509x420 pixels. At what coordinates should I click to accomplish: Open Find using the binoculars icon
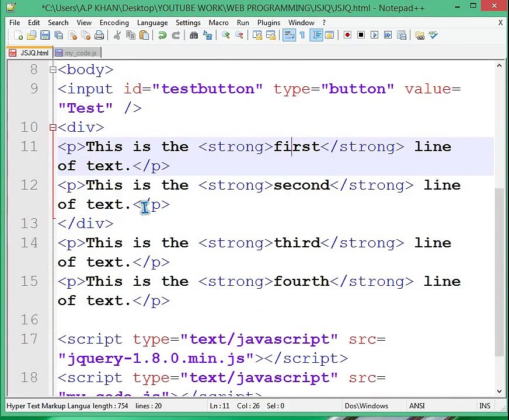point(194,35)
